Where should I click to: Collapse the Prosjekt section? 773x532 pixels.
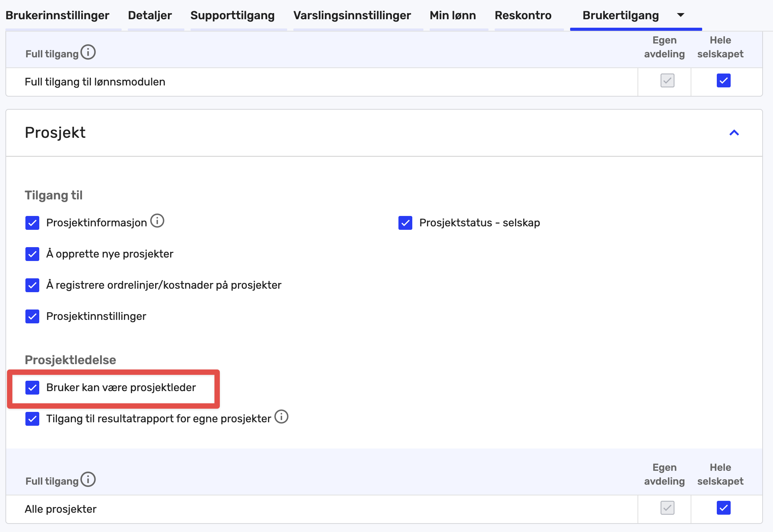coord(735,132)
